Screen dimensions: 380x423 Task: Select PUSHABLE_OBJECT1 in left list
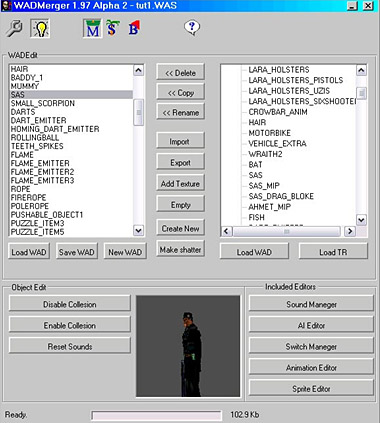(x=47, y=215)
